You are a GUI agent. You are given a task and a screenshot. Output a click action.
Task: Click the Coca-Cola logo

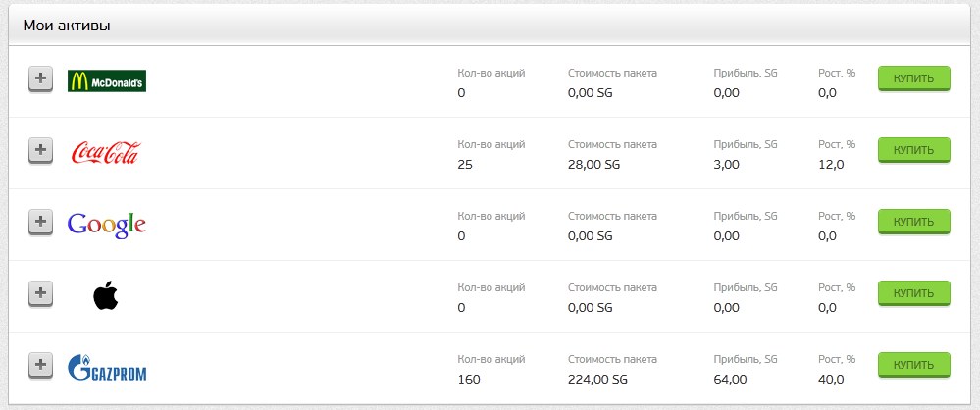106,152
